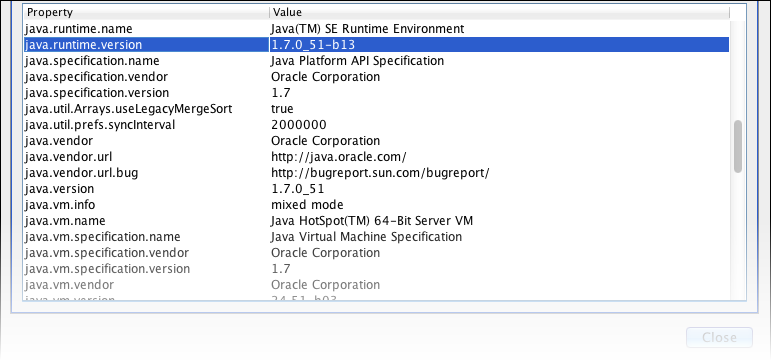Select the java.runtime.version property row
The width and height of the screenshot is (771, 361).
[x=376, y=45]
